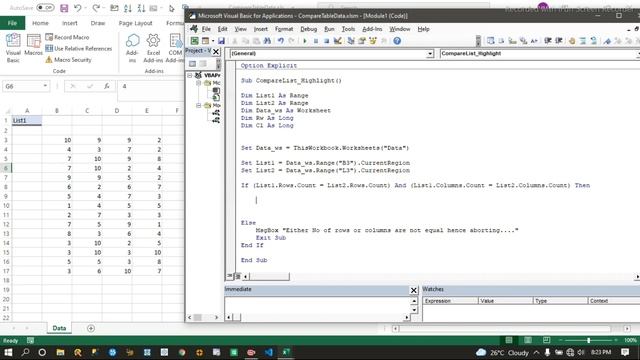Add a new sheet with the plus button
This screenshot has width=640, height=360.
coord(91,328)
